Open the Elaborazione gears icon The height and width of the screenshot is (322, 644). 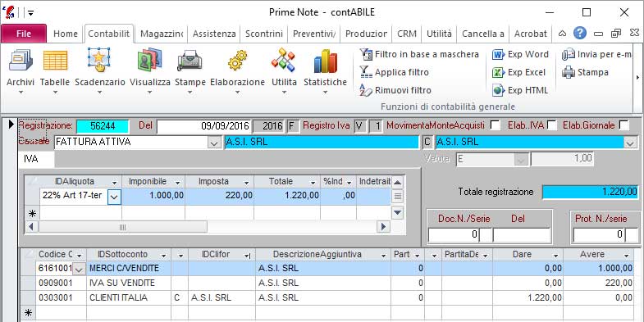pyautogui.click(x=237, y=61)
